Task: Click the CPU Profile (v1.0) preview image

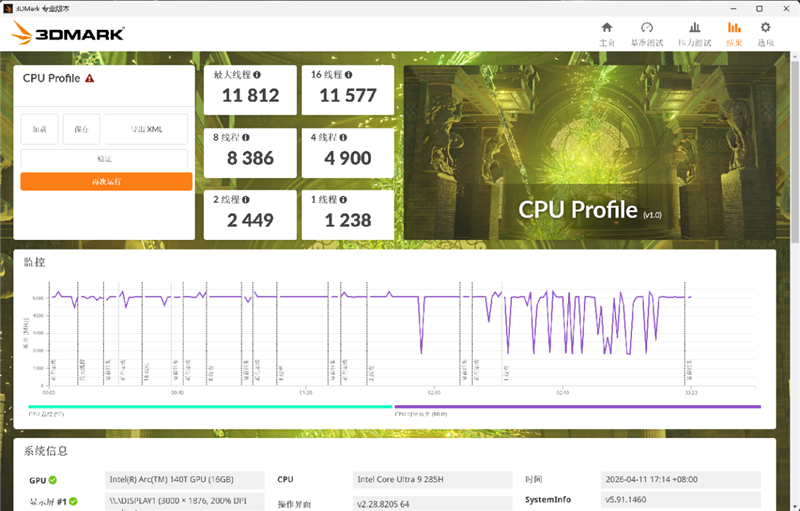Action: pos(590,152)
